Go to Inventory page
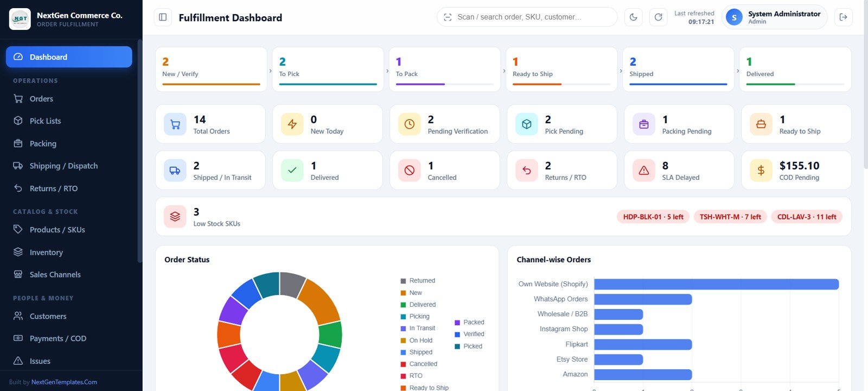This screenshot has width=868, height=391. click(x=69, y=253)
